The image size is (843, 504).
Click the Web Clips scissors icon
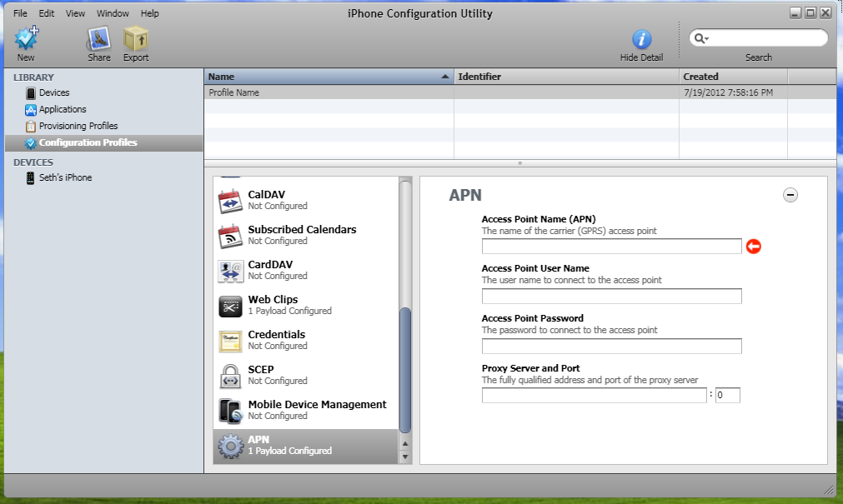[x=231, y=307]
